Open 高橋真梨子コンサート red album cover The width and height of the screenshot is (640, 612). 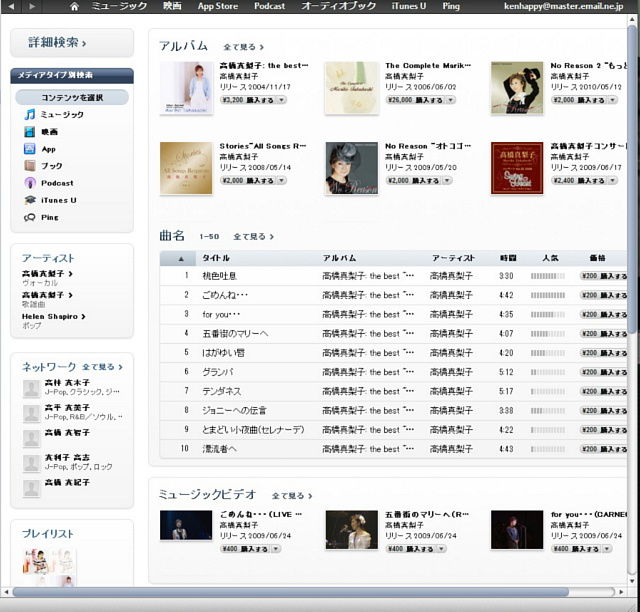pyautogui.click(x=517, y=168)
